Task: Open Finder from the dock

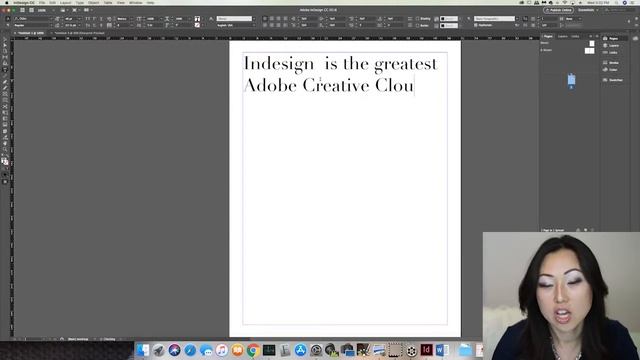Action: (x=143, y=350)
